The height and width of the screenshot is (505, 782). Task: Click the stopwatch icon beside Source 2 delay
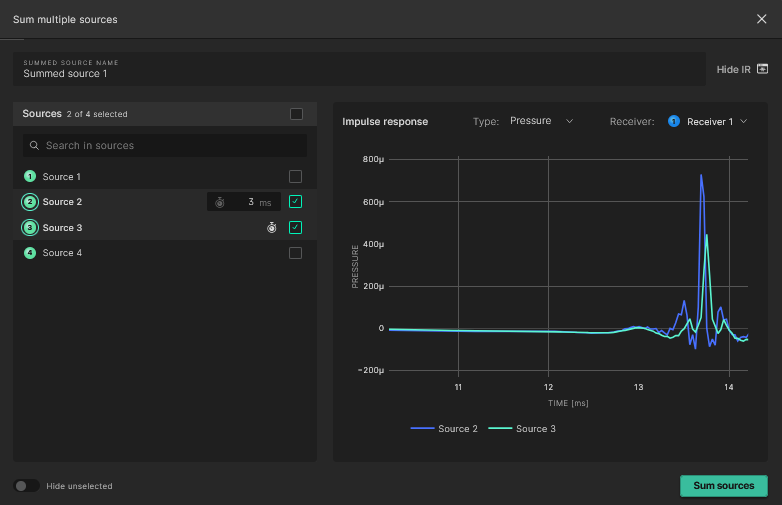point(220,202)
